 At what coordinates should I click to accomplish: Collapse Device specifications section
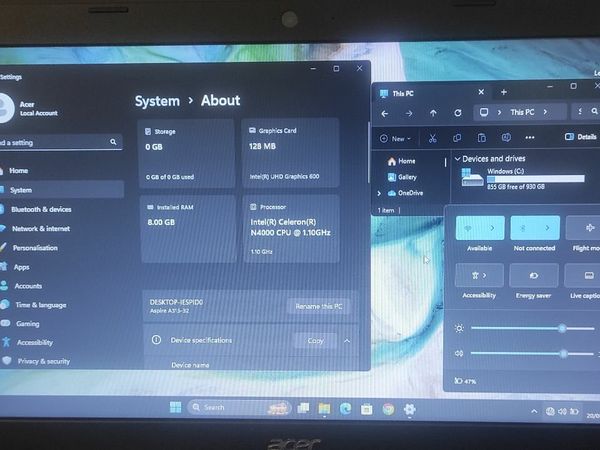point(347,341)
